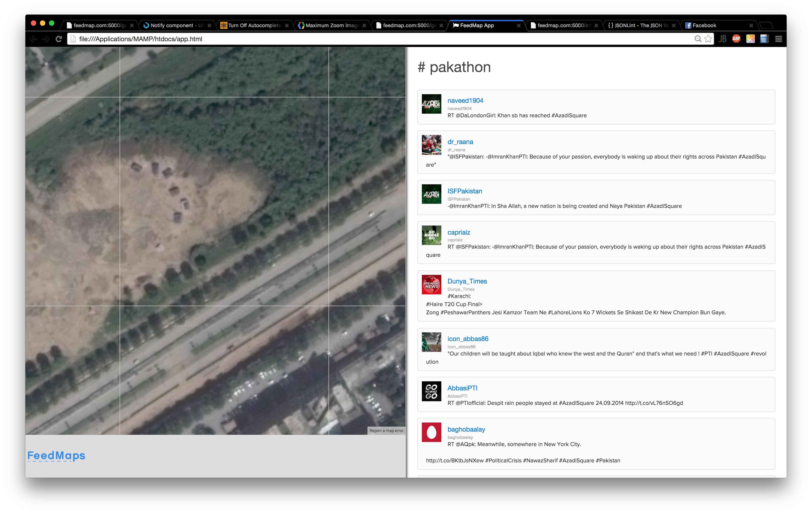The width and height of the screenshot is (812, 514).
Task: Open the Adblock Plus extension icon
Action: pos(736,39)
